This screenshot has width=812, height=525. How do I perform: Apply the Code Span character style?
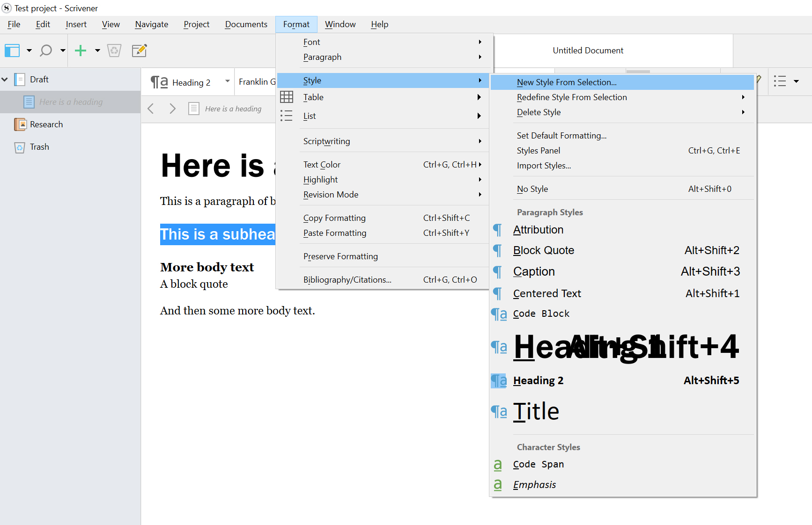pos(622,465)
